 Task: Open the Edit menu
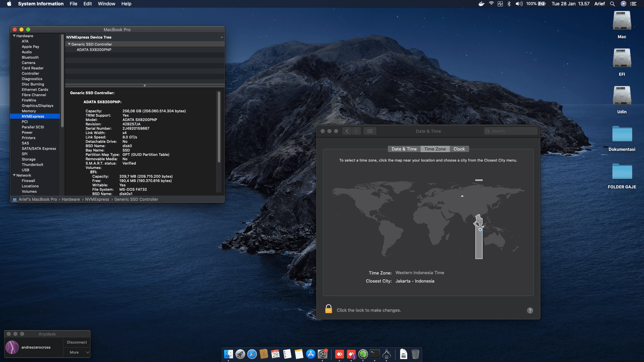(88, 4)
